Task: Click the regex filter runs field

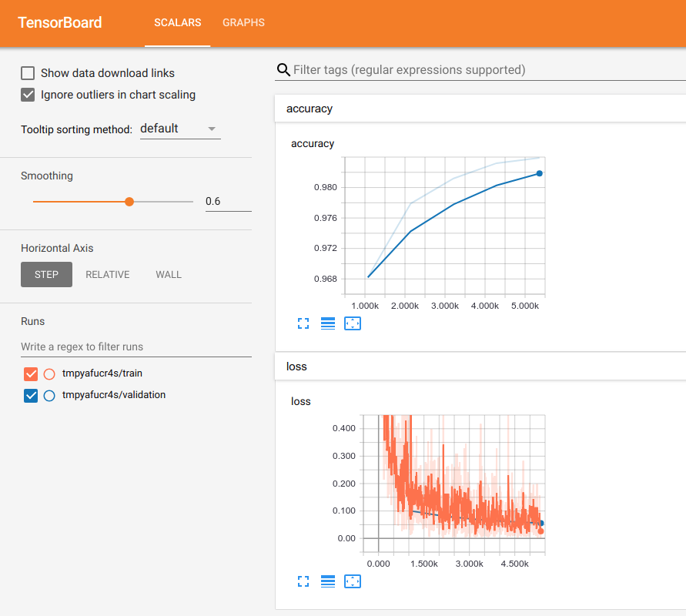Action: (x=136, y=347)
